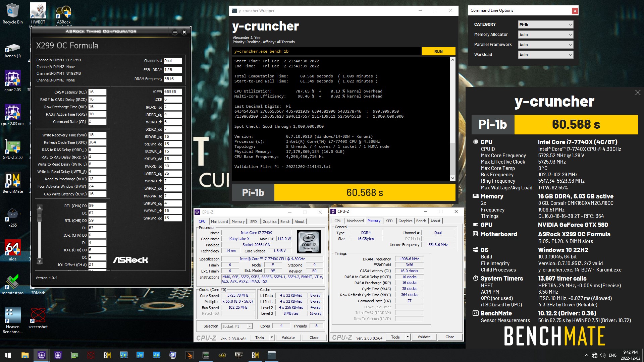Open network globe icon in tray

(x=595, y=355)
